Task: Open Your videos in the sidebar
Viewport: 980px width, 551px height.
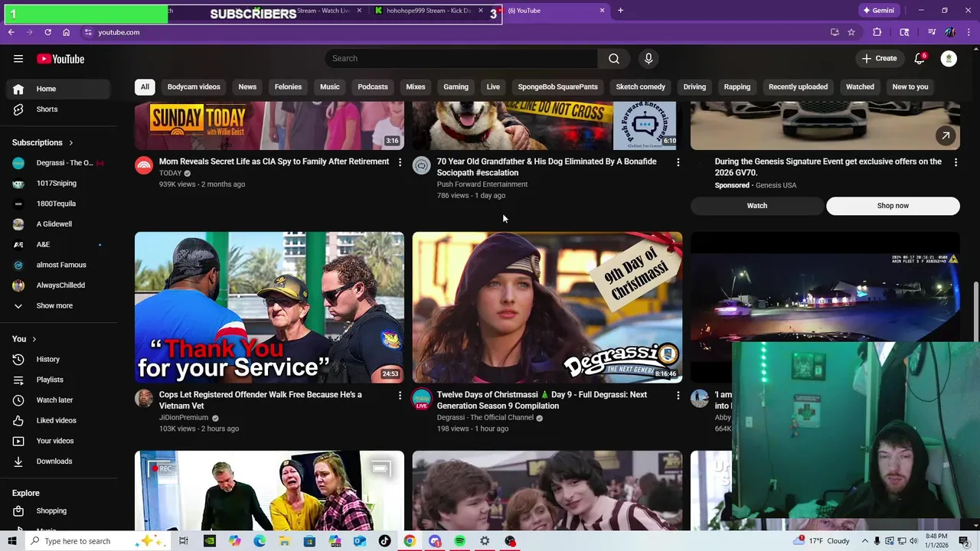Action: (x=59, y=441)
